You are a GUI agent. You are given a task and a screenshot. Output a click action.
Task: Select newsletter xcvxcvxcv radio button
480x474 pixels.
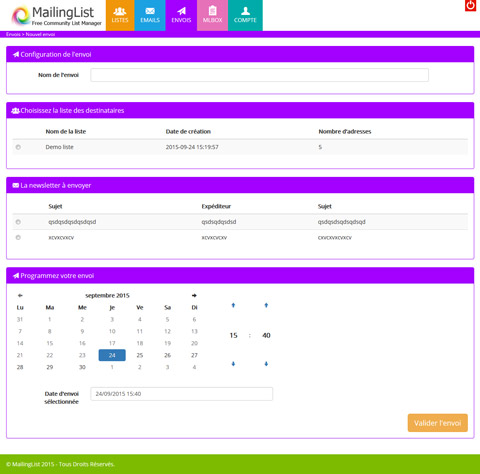18,238
